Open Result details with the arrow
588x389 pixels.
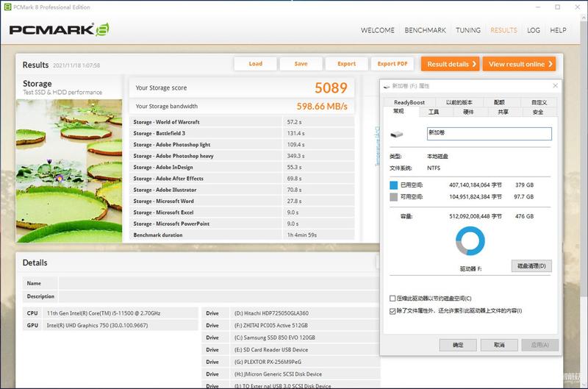click(451, 64)
